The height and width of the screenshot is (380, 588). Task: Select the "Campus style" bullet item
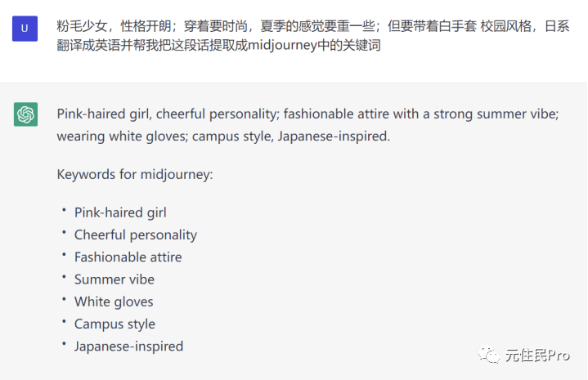click(114, 324)
